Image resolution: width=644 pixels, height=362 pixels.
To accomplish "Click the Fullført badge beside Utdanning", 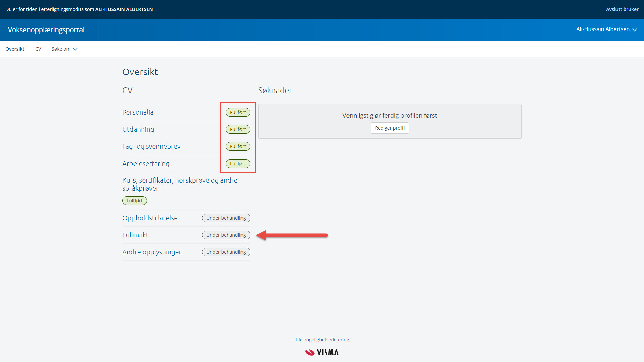I will [238, 129].
